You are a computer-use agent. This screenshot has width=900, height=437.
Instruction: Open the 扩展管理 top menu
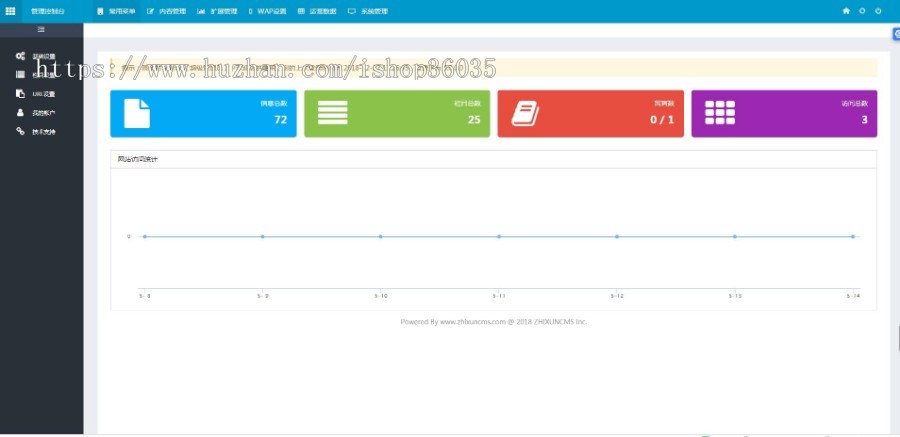217,11
